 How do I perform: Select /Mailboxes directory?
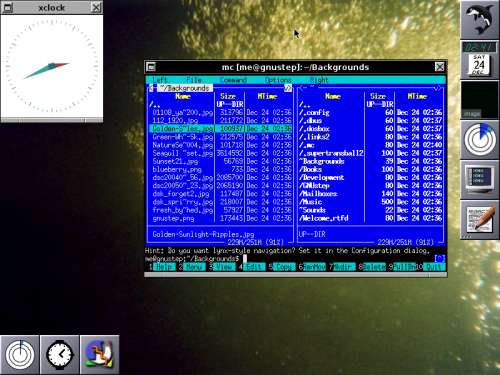click(x=370, y=194)
